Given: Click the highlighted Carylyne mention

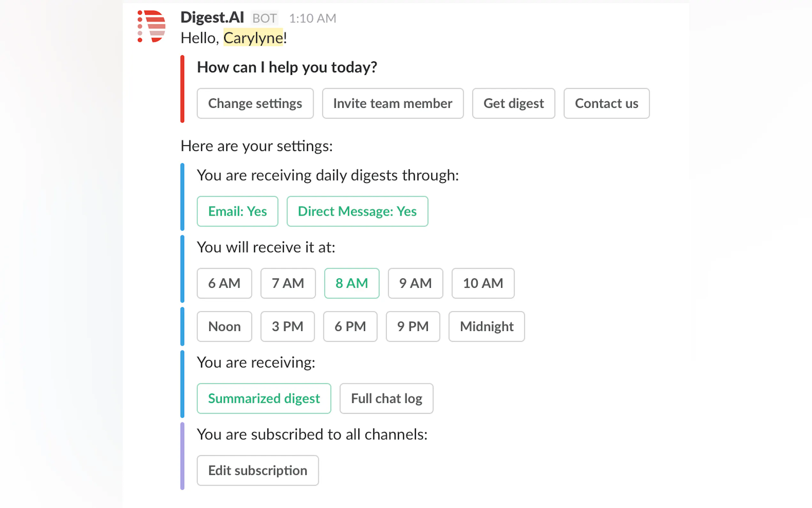Looking at the screenshot, I should click(x=253, y=38).
